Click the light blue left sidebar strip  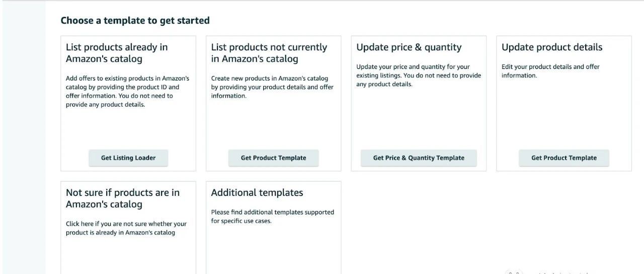(23, 136)
